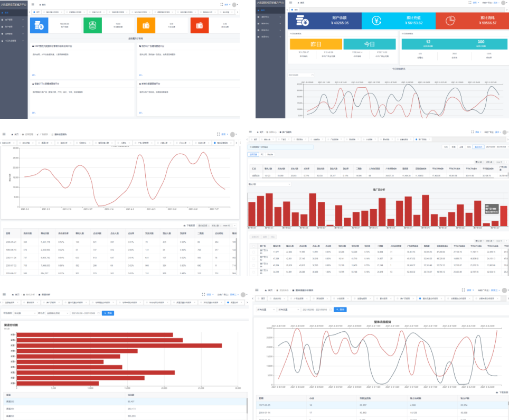The width and height of the screenshot is (509, 420).
Task: Expand the 账户管理 item in the dark sidebar
Action: 13,20
